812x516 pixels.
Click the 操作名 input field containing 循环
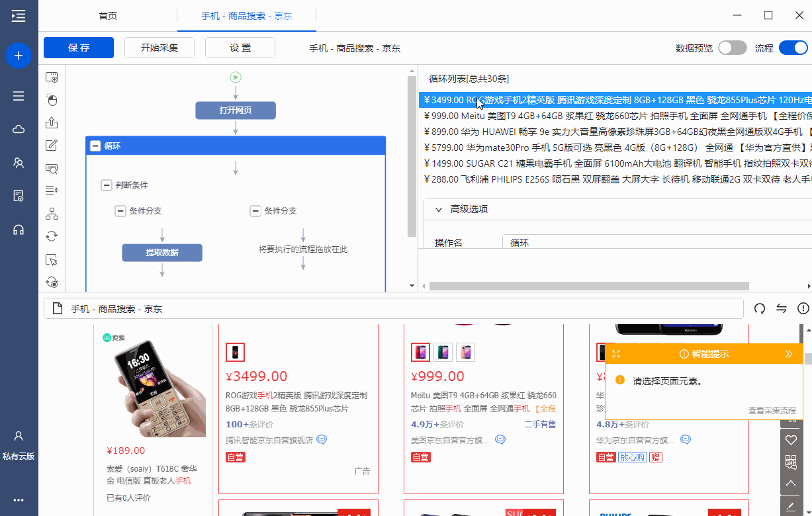pyautogui.click(x=657, y=242)
